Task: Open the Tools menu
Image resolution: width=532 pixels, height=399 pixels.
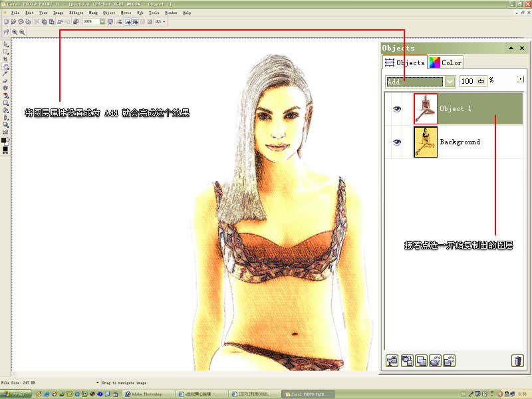Action: [x=154, y=13]
